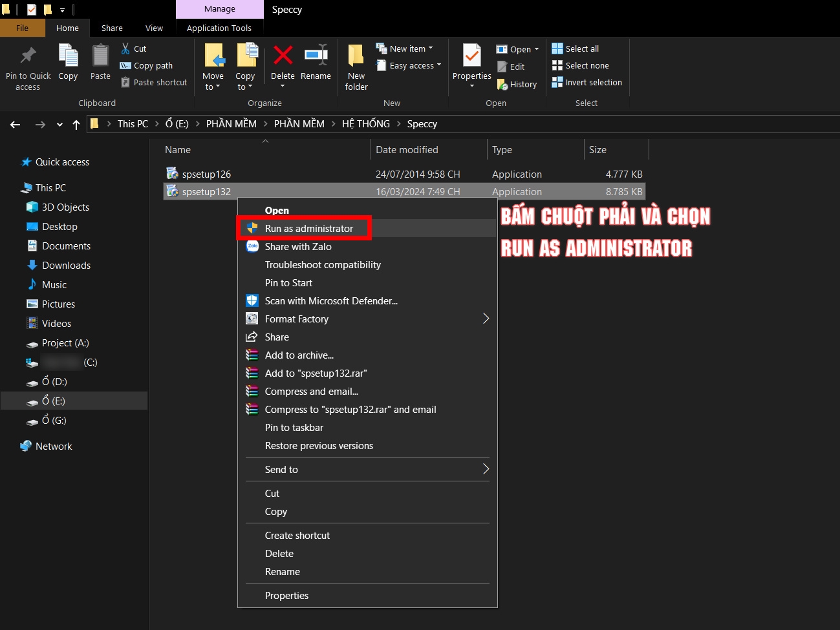Choose Create shortcut in context menu
The height and width of the screenshot is (630, 840).
point(367,535)
